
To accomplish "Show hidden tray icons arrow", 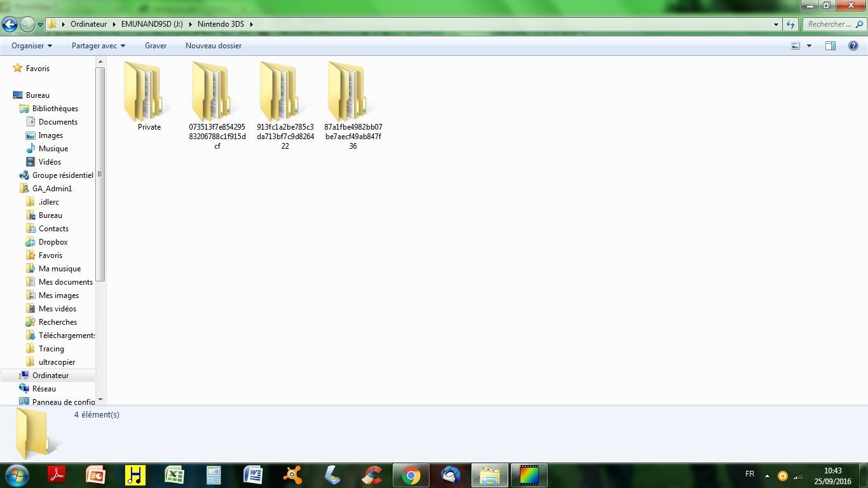I will [x=767, y=475].
